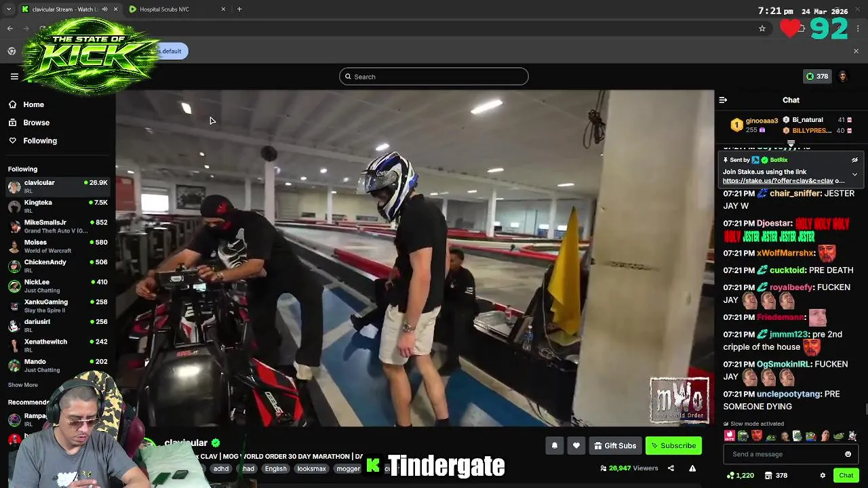Viewport: 868px width, 488px height.
Task: Click the magnifier icon in search bar
Action: coord(348,77)
